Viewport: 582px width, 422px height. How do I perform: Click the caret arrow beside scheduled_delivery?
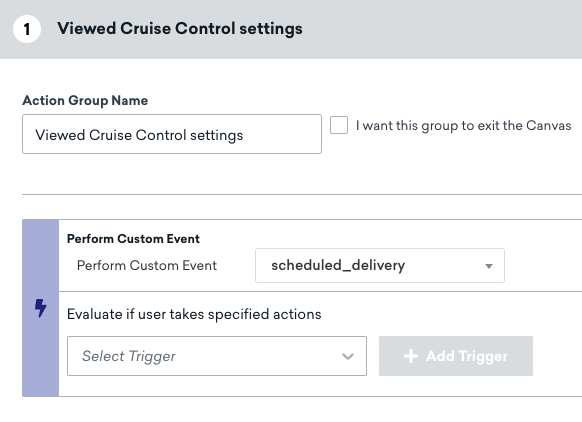pos(489,266)
